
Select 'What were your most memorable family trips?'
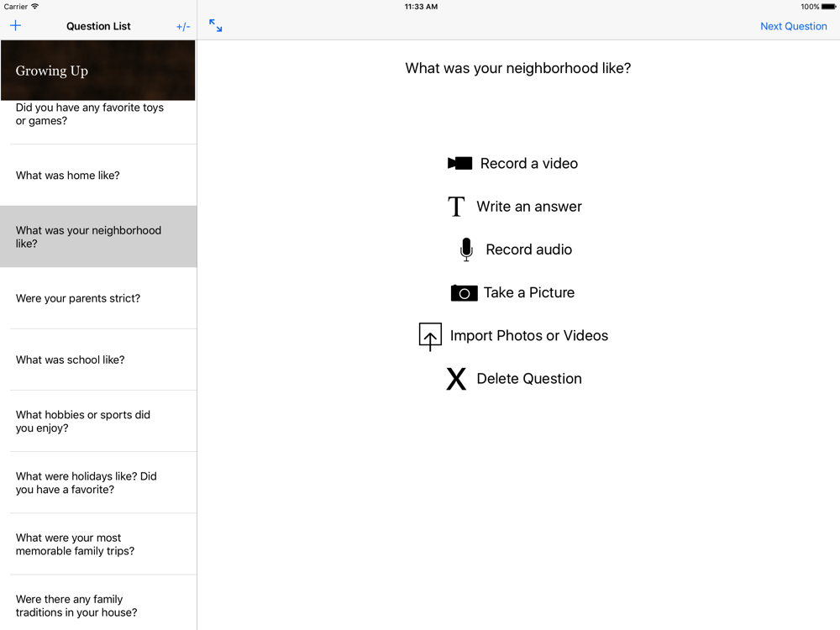(98, 544)
